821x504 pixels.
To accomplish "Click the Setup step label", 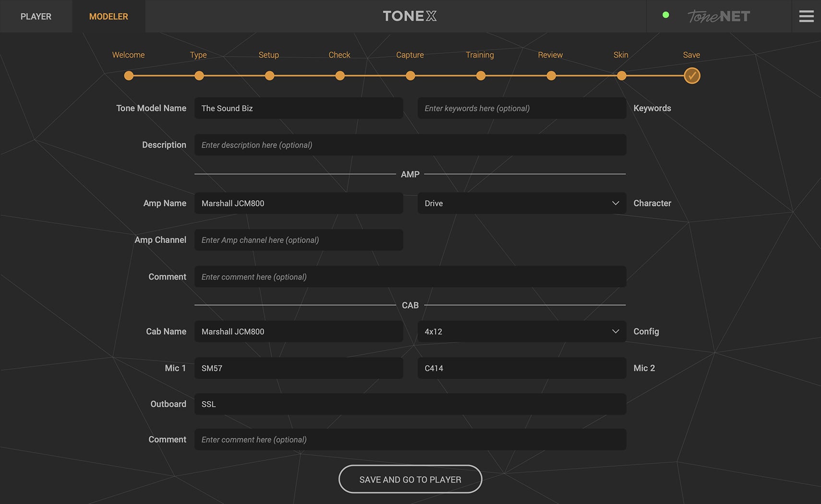I will click(268, 55).
